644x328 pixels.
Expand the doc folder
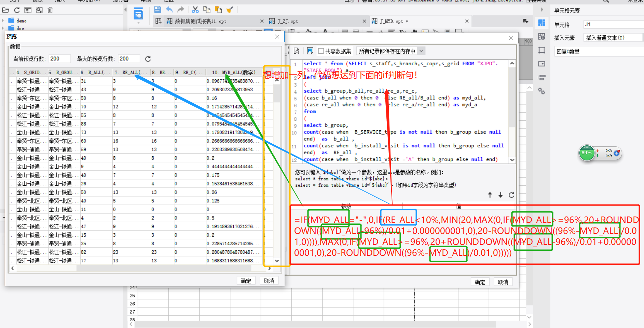tap(3, 28)
